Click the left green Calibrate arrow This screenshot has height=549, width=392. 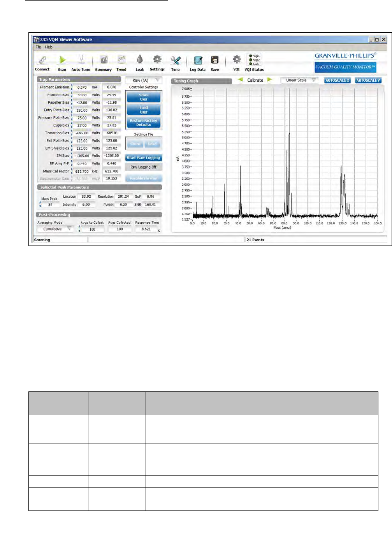(x=240, y=80)
